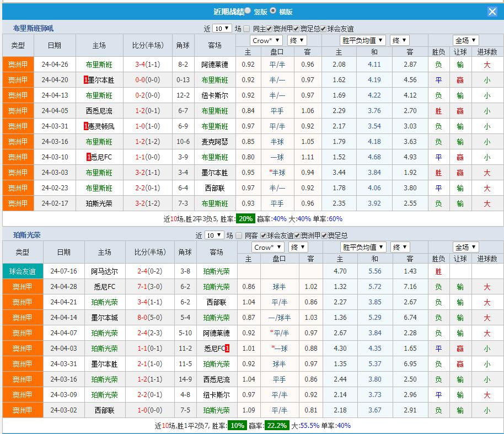Close the 近期战绩 panel with the X

tap(492, 12)
